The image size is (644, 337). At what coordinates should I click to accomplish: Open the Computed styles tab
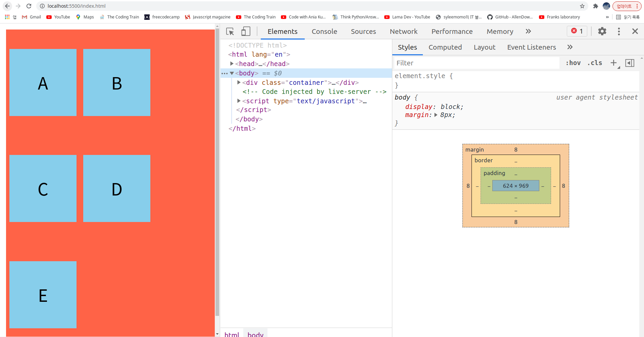coord(445,47)
